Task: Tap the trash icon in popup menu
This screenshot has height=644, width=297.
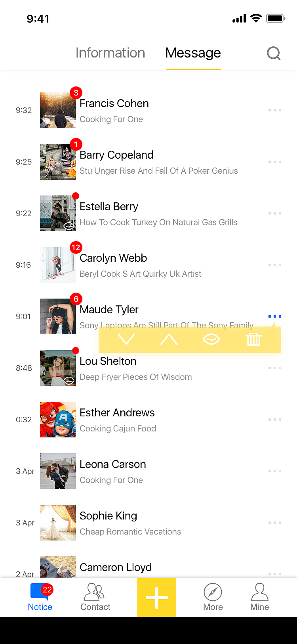Action: click(x=253, y=339)
